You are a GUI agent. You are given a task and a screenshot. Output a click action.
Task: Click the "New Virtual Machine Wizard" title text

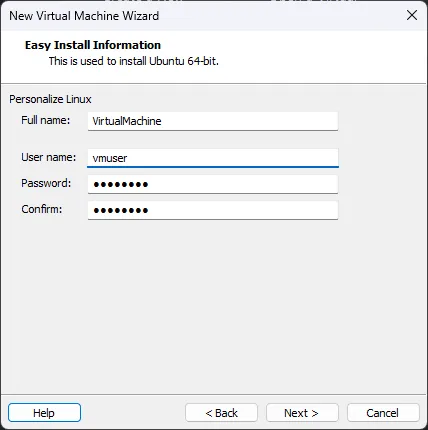(x=84, y=16)
